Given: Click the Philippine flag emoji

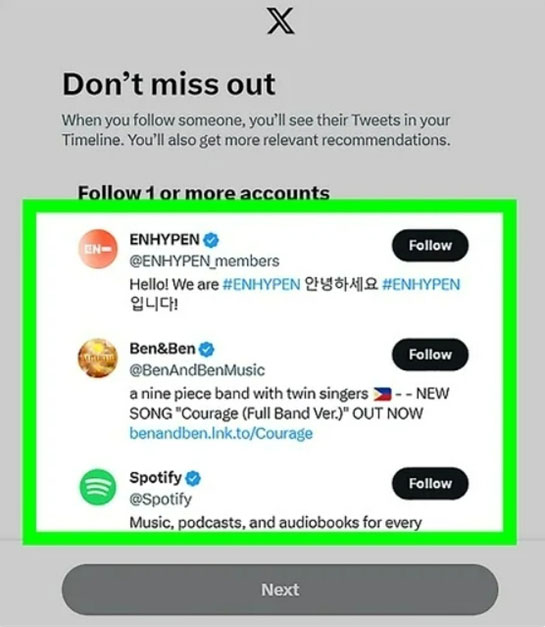Looking at the screenshot, I should (382, 394).
